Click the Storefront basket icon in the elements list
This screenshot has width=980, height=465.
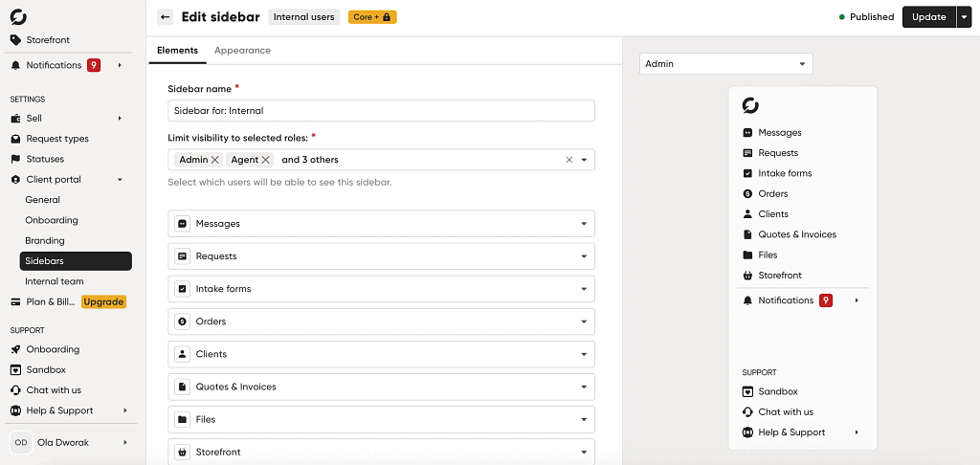183,452
